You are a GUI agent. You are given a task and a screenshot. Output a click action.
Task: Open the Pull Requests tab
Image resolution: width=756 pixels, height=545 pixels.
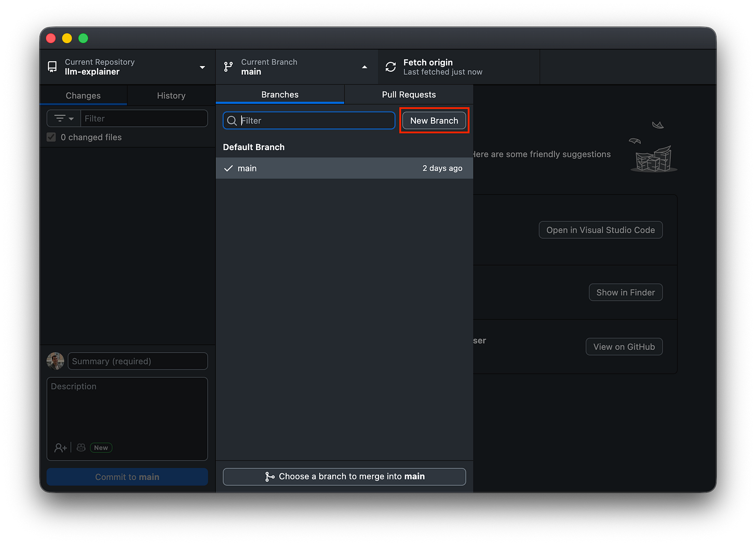point(409,95)
